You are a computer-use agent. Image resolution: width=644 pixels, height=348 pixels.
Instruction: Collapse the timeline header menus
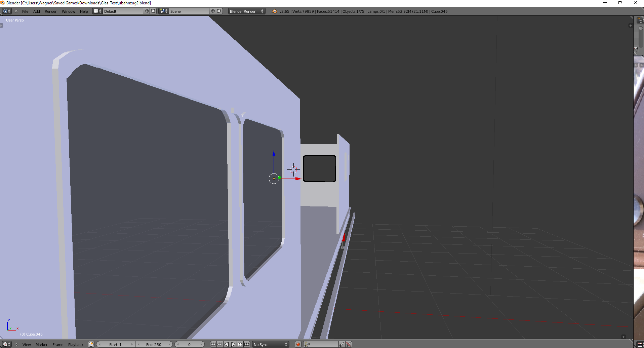click(x=16, y=344)
